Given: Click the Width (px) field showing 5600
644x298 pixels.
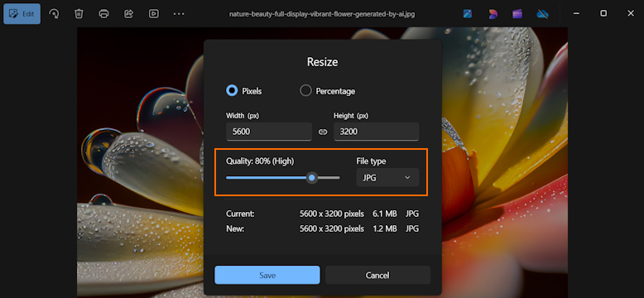Looking at the screenshot, I should (269, 132).
